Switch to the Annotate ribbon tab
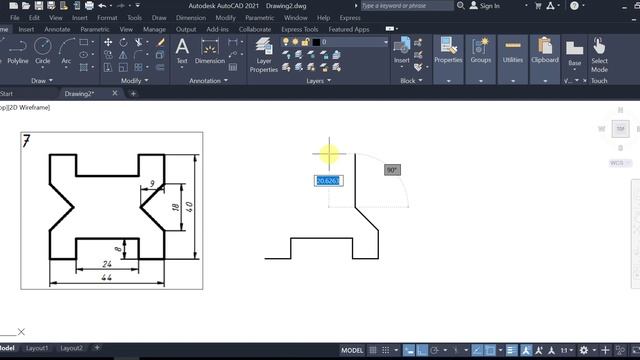The height and width of the screenshot is (360, 640). 57,29
